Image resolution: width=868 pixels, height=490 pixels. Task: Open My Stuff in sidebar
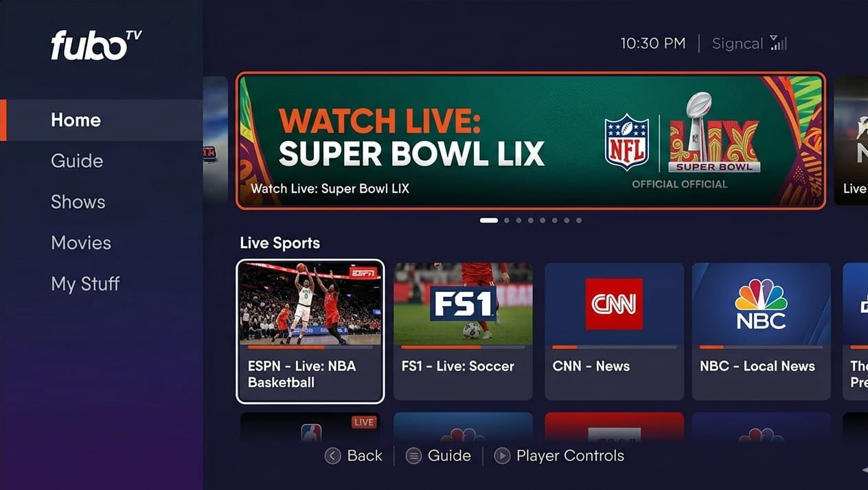pyautogui.click(x=85, y=284)
